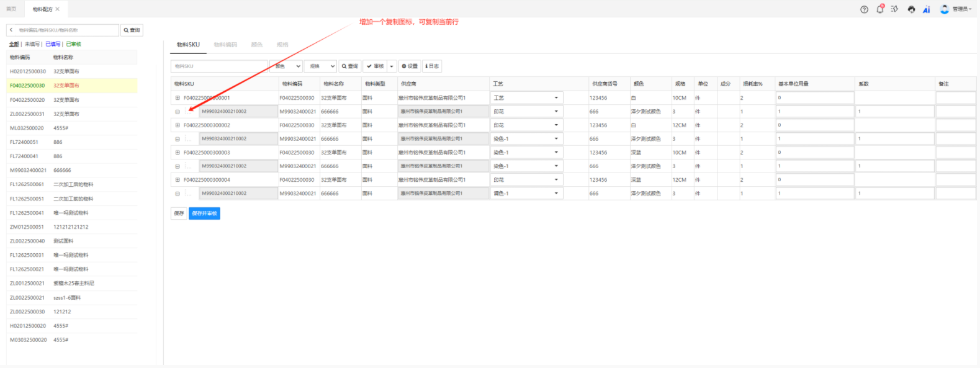Open the 日志 log info button
This screenshot has height=368, width=980.
tap(432, 66)
